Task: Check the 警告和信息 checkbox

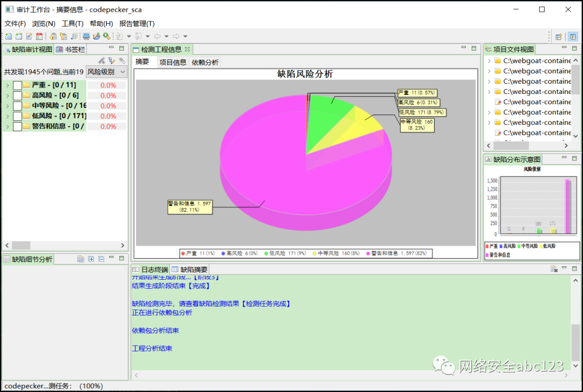Action: tap(17, 126)
